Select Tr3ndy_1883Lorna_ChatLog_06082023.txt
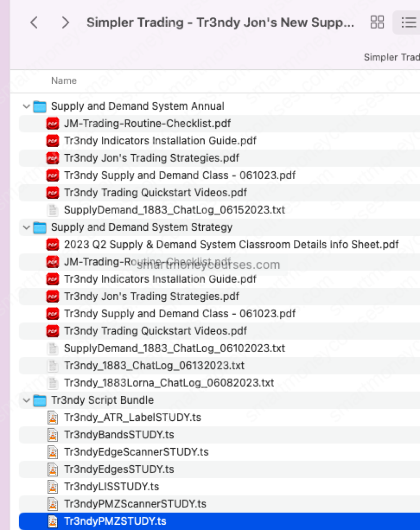420x530 pixels. point(169,383)
